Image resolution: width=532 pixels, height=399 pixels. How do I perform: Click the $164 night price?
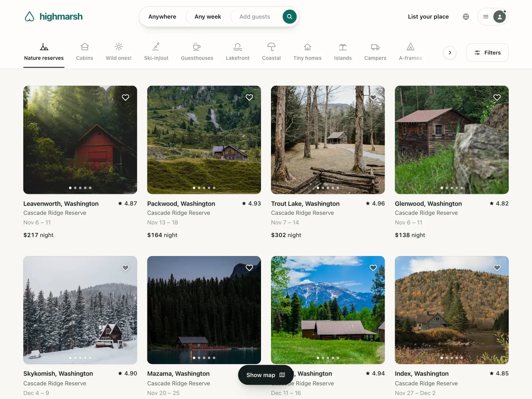click(x=162, y=235)
